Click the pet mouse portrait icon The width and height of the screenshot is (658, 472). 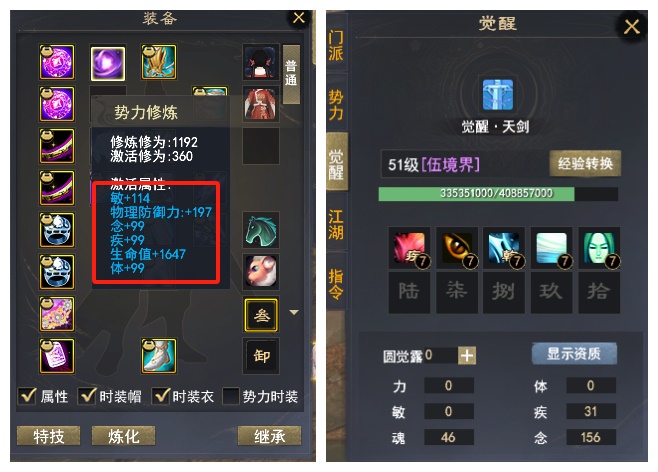pos(261,272)
